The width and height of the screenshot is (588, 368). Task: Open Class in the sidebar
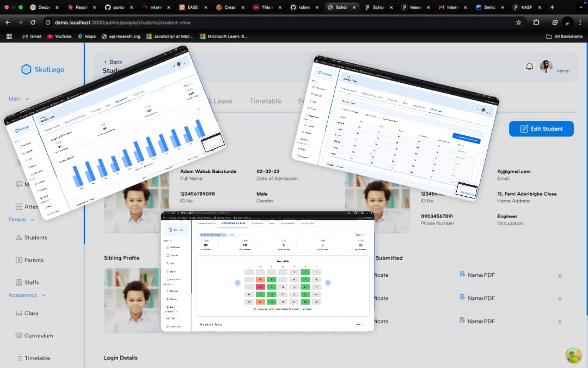pos(27,313)
